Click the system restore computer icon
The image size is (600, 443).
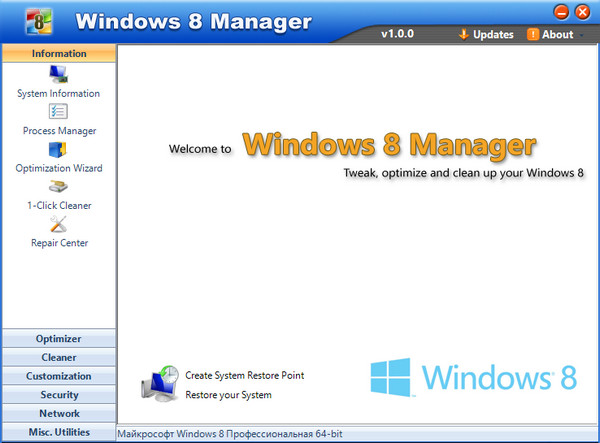[160, 383]
